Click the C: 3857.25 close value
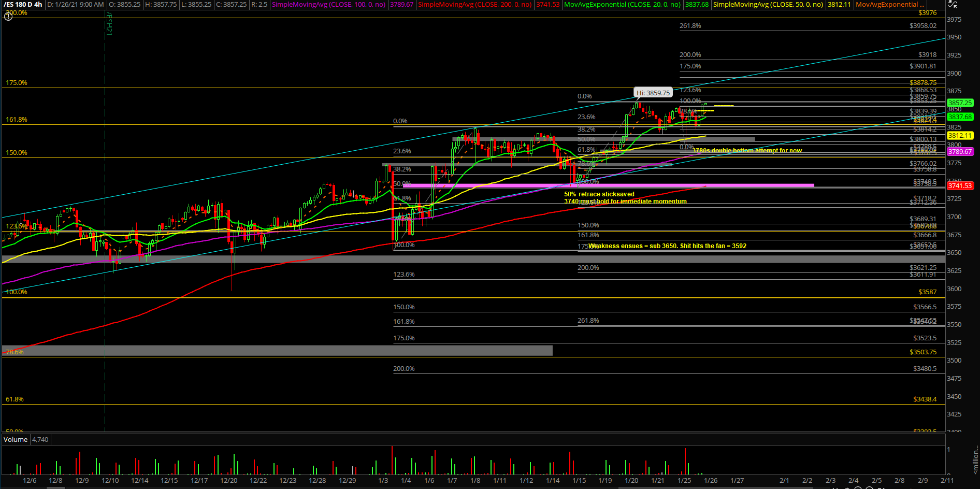The width and height of the screenshot is (980, 489). pyautogui.click(x=231, y=4)
